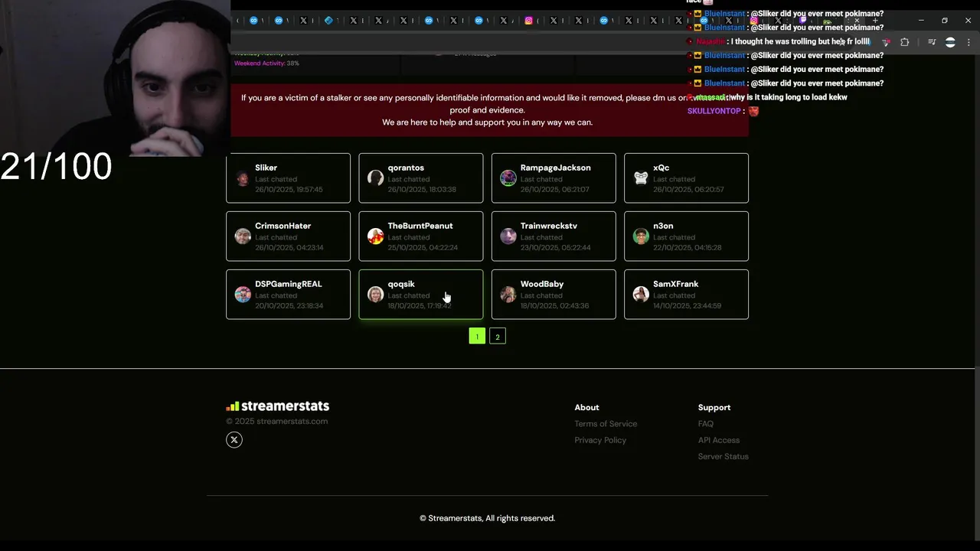Click the About footer heading
Screen dimensions: 980x551
click(x=587, y=408)
